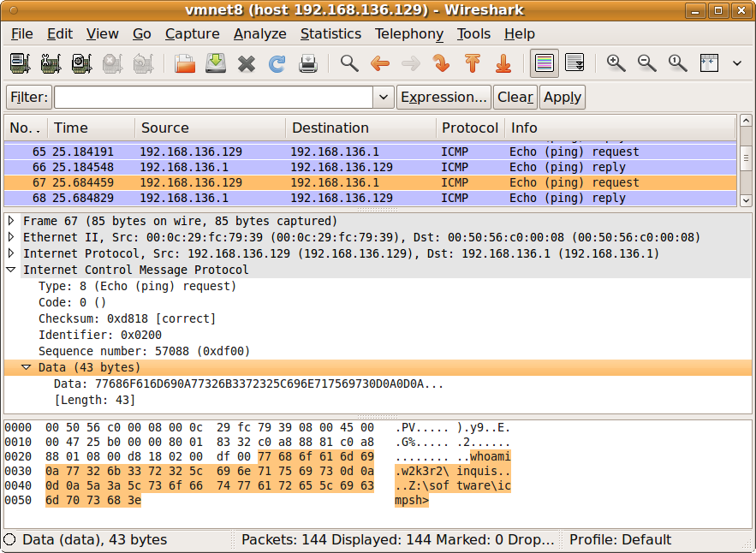
Task: Click the greyed Stop capture icon
Action: coord(112,63)
